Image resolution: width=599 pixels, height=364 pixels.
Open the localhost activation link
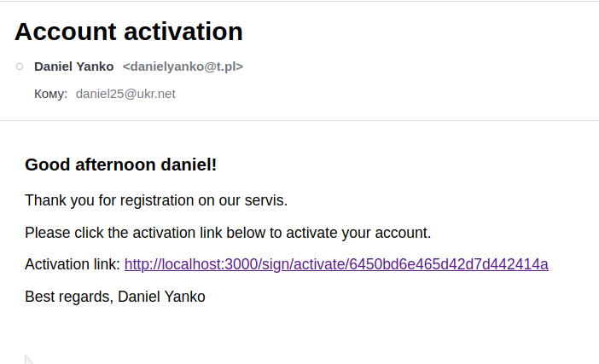pos(336,264)
